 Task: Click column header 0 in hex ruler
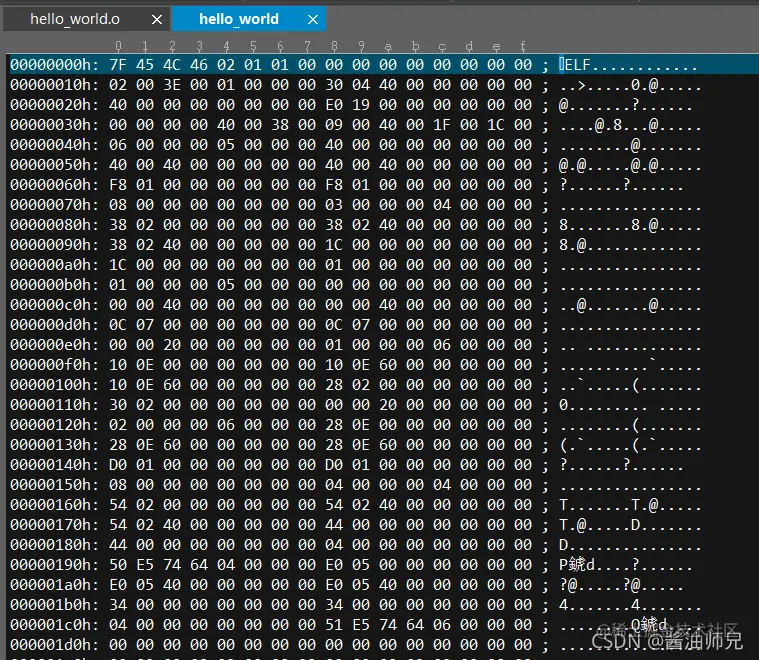(118, 46)
